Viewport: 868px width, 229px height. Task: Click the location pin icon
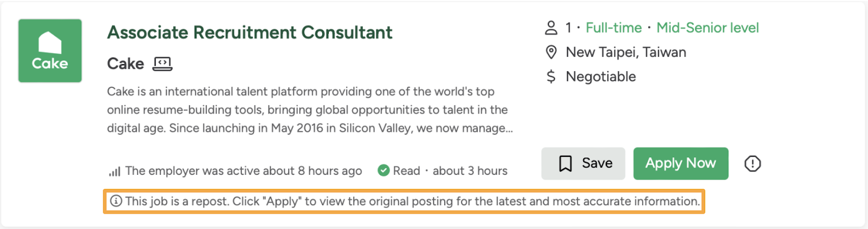[551, 52]
